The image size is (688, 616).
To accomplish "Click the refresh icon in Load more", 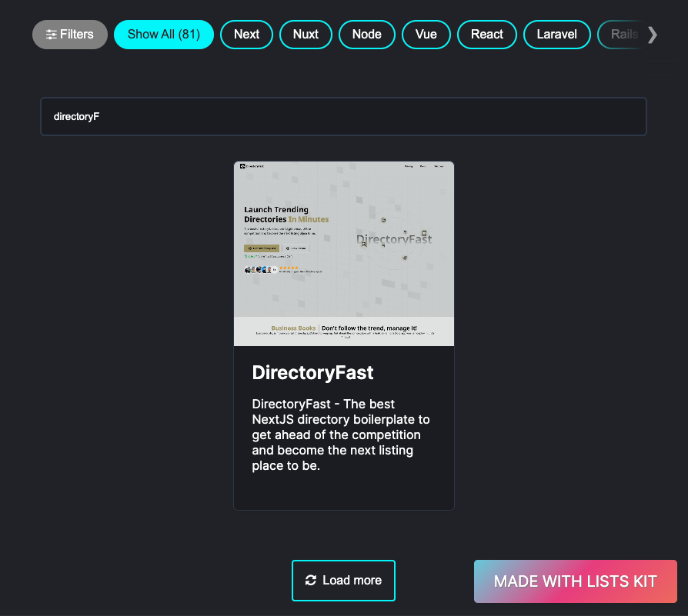I will 311,580.
